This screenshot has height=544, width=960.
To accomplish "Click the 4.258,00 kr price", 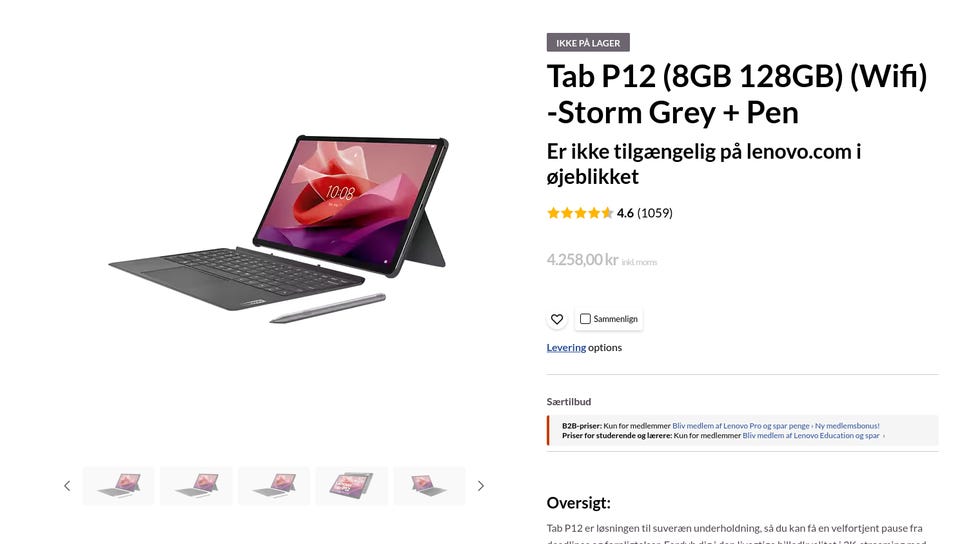I will [582, 259].
